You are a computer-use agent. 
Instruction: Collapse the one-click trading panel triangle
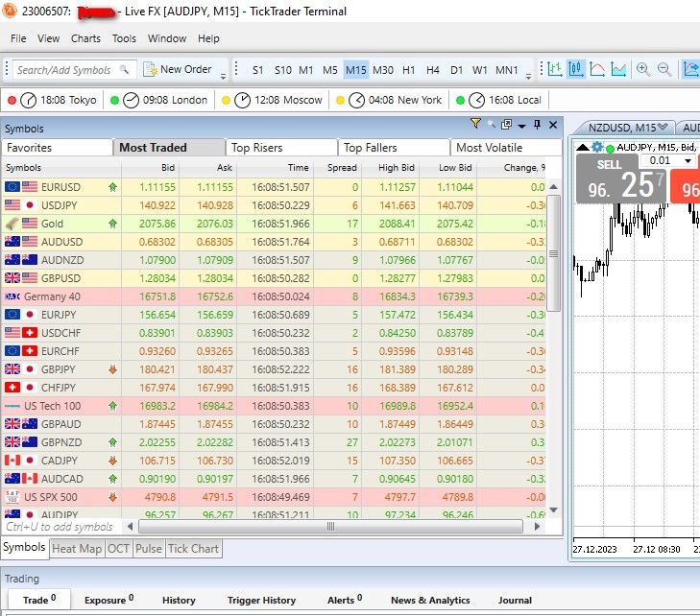[583, 147]
